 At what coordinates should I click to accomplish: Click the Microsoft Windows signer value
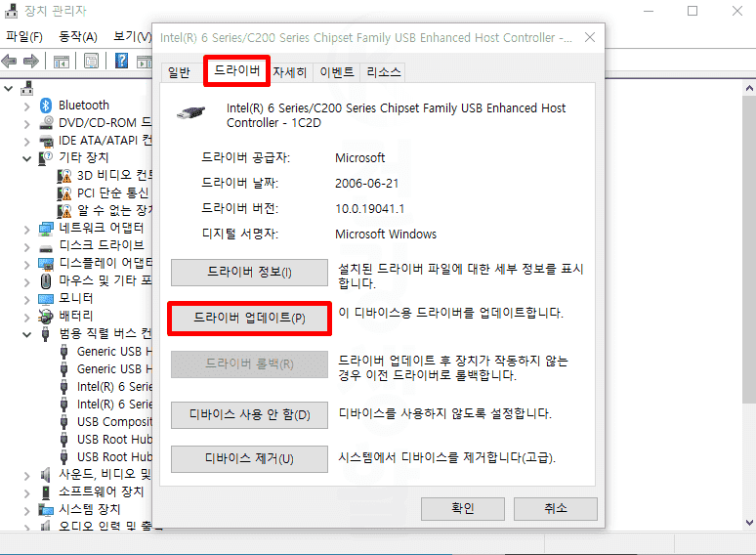pyautogui.click(x=386, y=235)
